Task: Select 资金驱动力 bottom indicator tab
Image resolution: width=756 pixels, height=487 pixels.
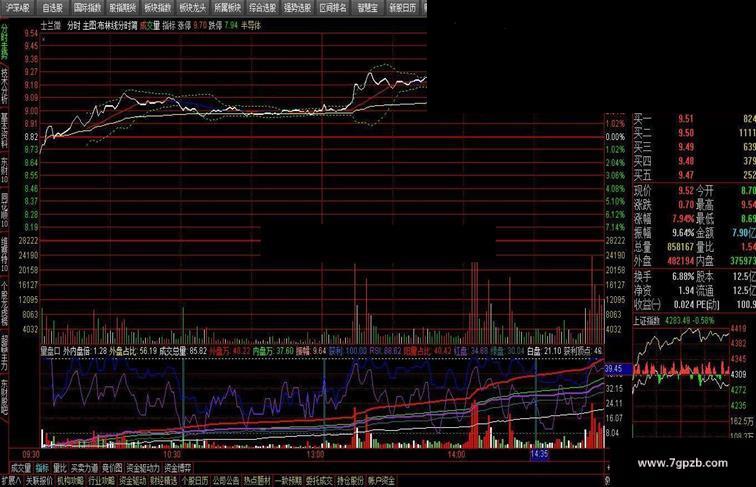Action: [143, 468]
